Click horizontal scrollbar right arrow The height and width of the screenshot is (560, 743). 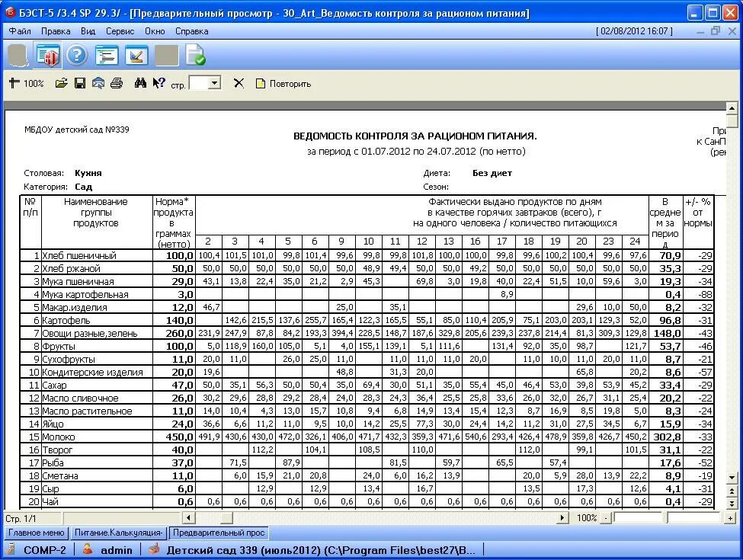tap(562, 518)
